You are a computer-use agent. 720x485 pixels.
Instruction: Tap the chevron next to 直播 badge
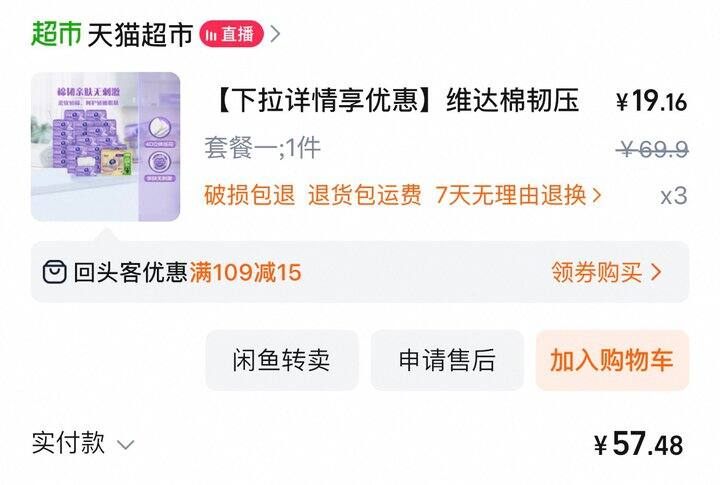pyautogui.click(x=275, y=34)
